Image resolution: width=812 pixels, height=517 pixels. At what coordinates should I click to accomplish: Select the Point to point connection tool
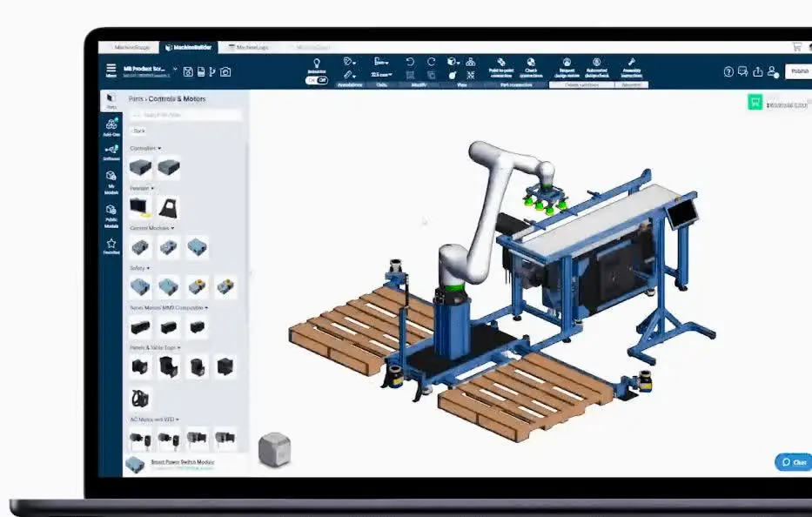(x=501, y=68)
